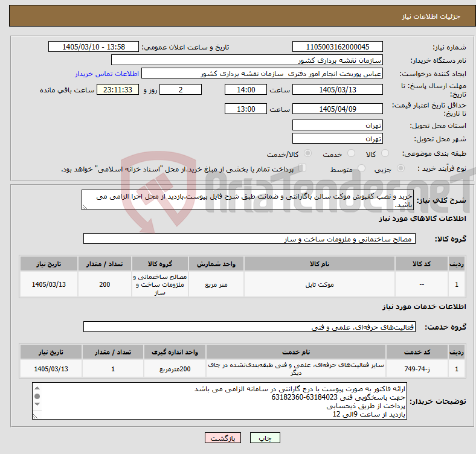The height and width of the screenshot is (454, 476).
Task: Click the گروه کالا field مصالح ساختمانی
Action: (x=249, y=238)
